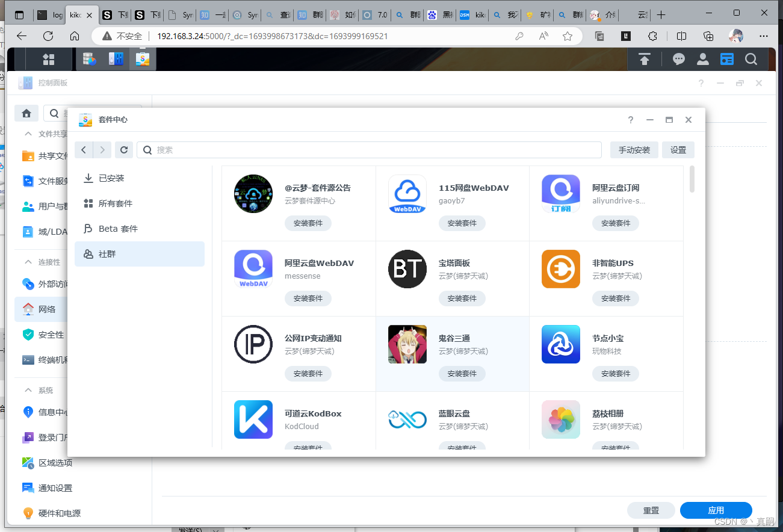The image size is (783, 532).
Task: Switch to the log browser tab
Action: pos(49,15)
